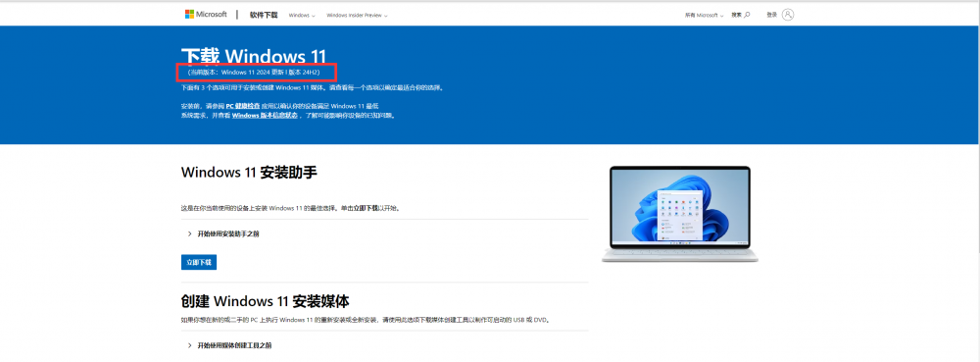Image resolution: width=980 pixels, height=362 pixels.
Task: Open the 所有 Microsoft dropdown
Action: point(705,15)
